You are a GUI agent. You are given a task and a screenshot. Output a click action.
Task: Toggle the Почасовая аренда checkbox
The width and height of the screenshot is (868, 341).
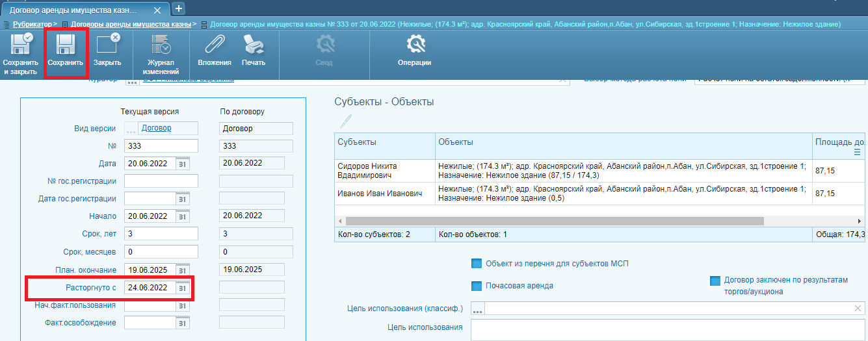pos(477,286)
